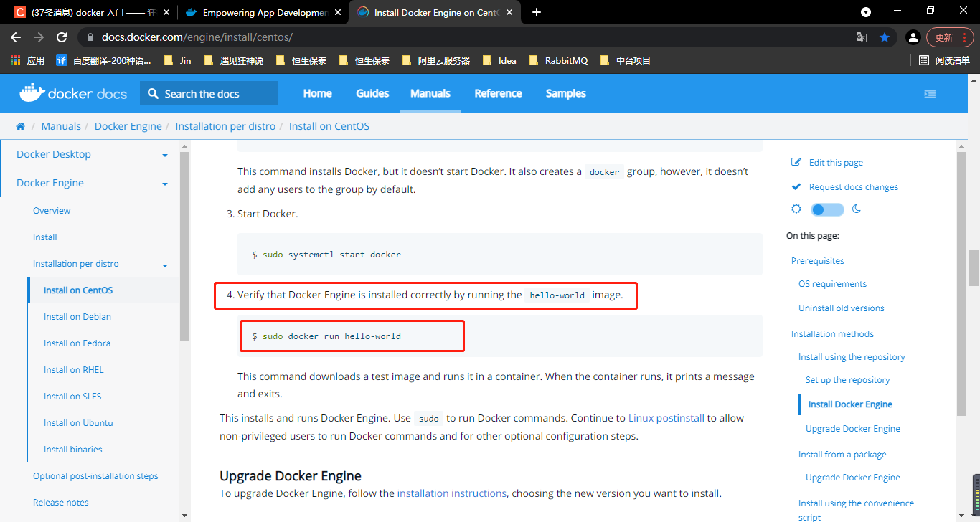
Task: Open Install on Debian sidebar item
Action: tap(77, 317)
